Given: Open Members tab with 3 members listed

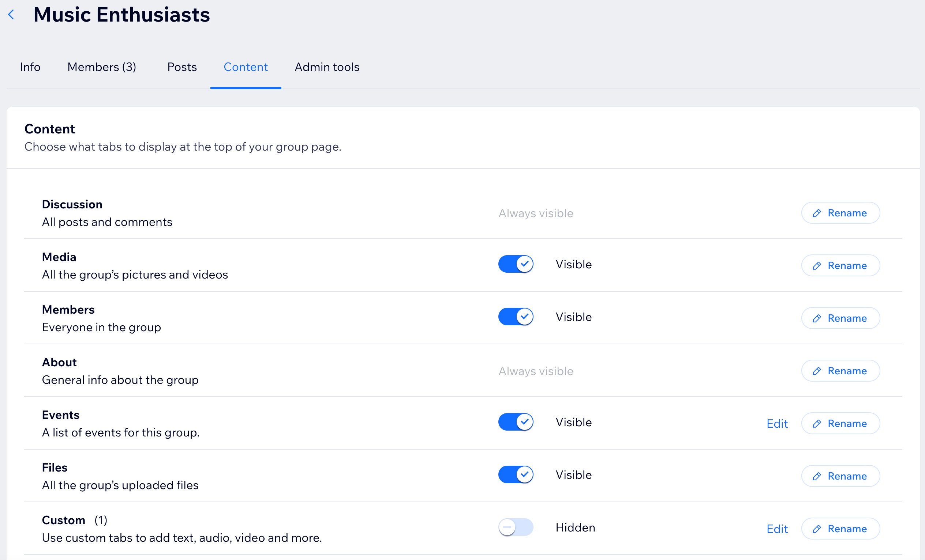Looking at the screenshot, I should (x=102, y=67).
